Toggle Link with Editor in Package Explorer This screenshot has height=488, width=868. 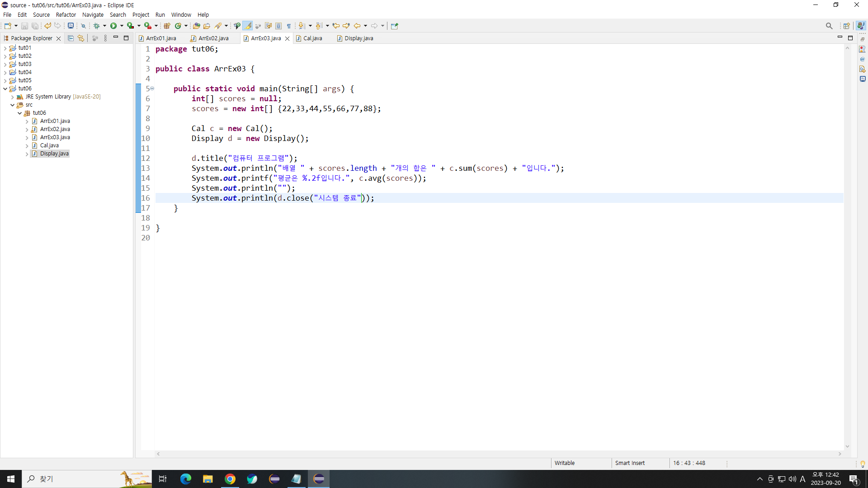(x=81, y=38)
